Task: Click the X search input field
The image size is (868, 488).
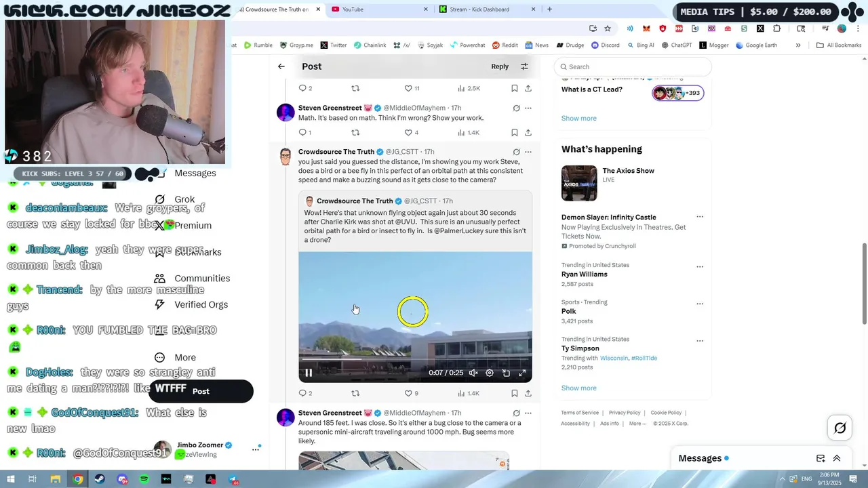Action: point(633,66)
